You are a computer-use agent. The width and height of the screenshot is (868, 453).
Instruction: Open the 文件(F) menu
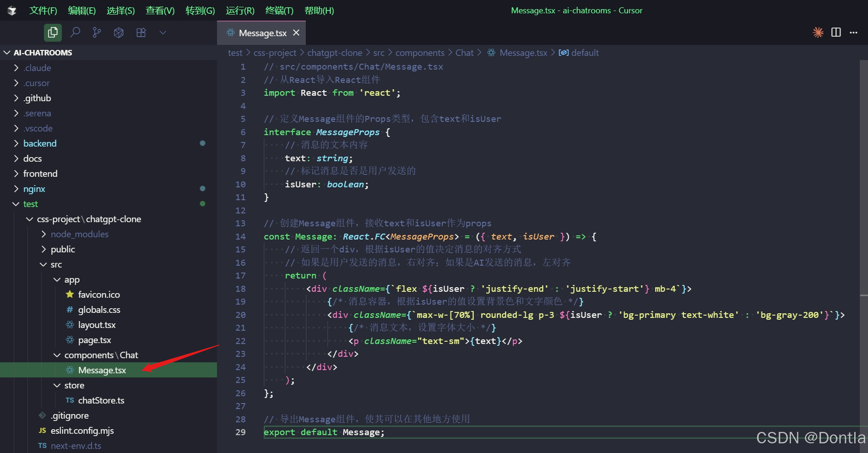coord(43,11)
